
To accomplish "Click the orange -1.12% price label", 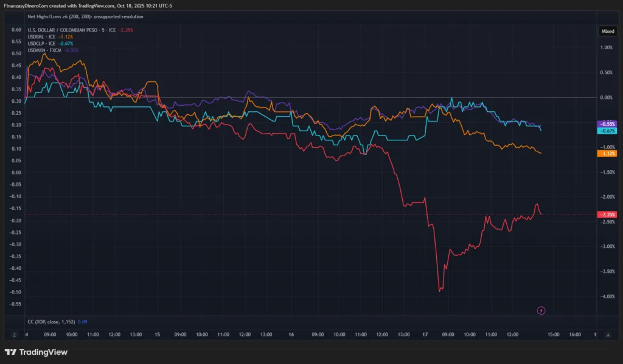I will pyautogui.click(x=607, y=154).
